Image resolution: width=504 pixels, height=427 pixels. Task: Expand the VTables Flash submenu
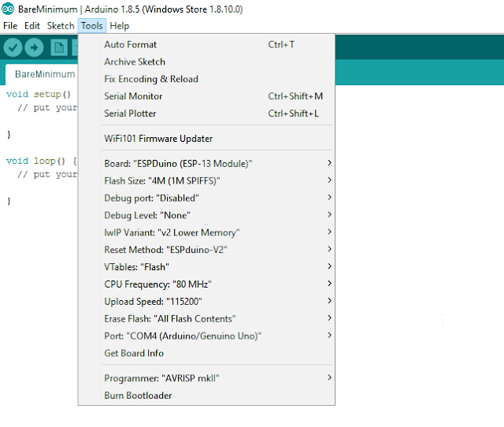click(x=206, y=267)
